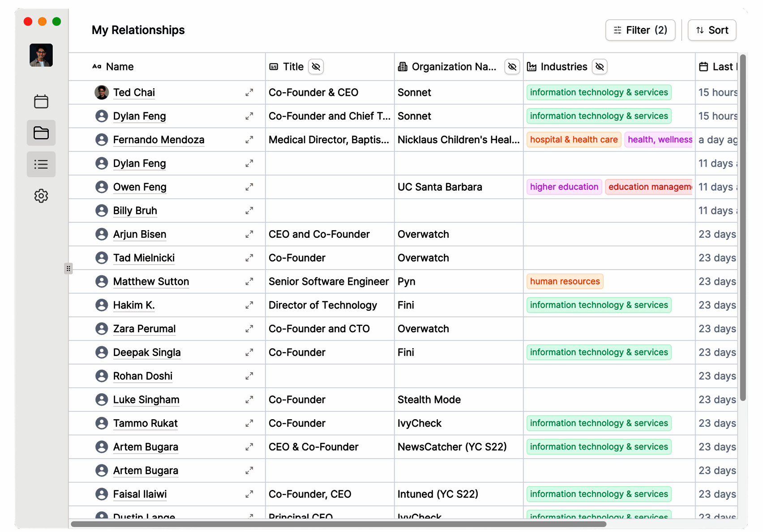
Task: Open the Tammo Rukat name link
Action: click(146, 423)
